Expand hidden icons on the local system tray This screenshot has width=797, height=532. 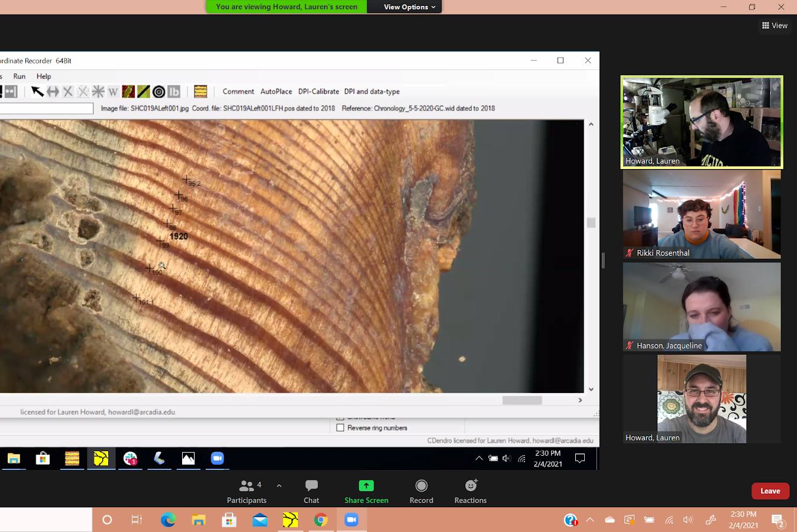pyautogui.click(x=590, y=520)
